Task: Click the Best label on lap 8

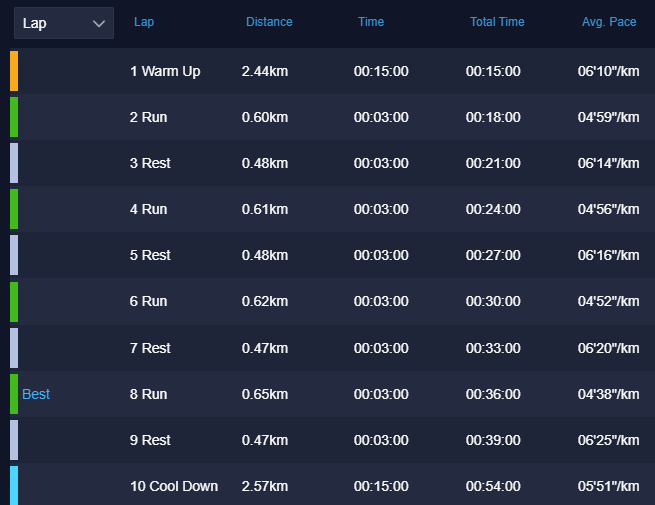Action: coord(36,394)
